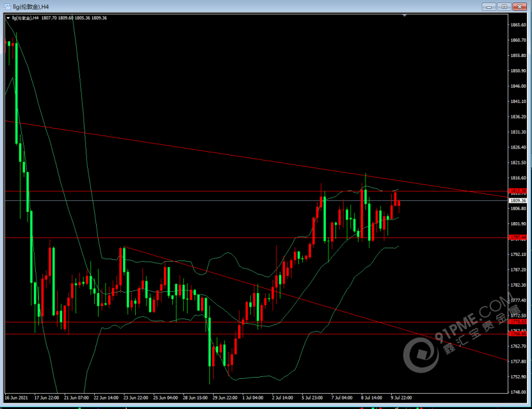Click price scale value 1752.90
The width and height of the screenshot is (532, 409).
[518, 377]
